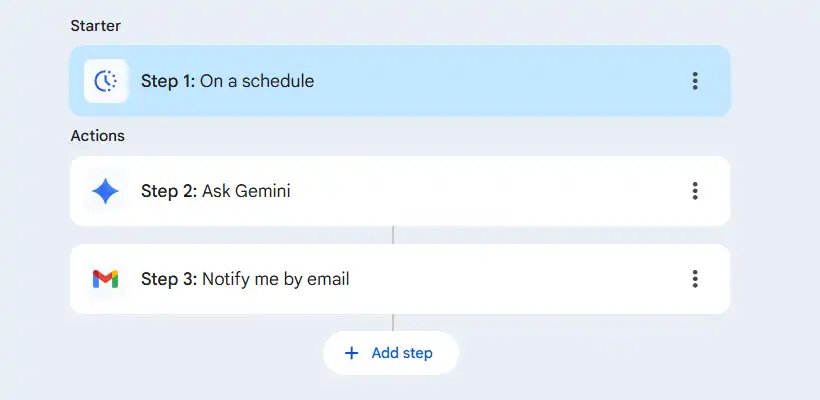Click the bold "Step 2:" label
Screen dimensions: 820x400
pos(169,190)
